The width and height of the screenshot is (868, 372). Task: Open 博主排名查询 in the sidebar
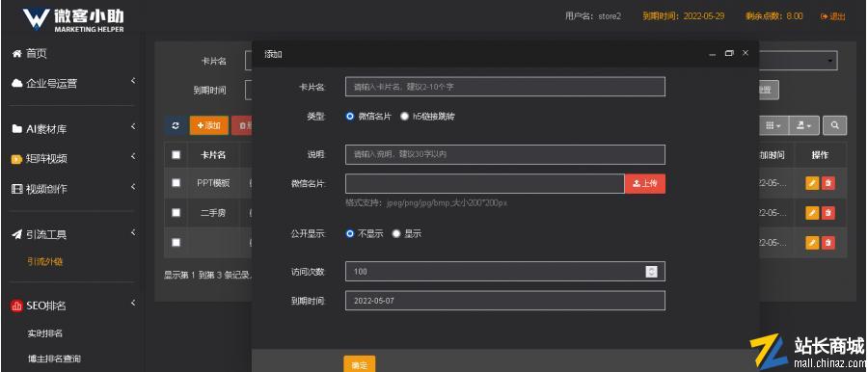coord(54,359)
